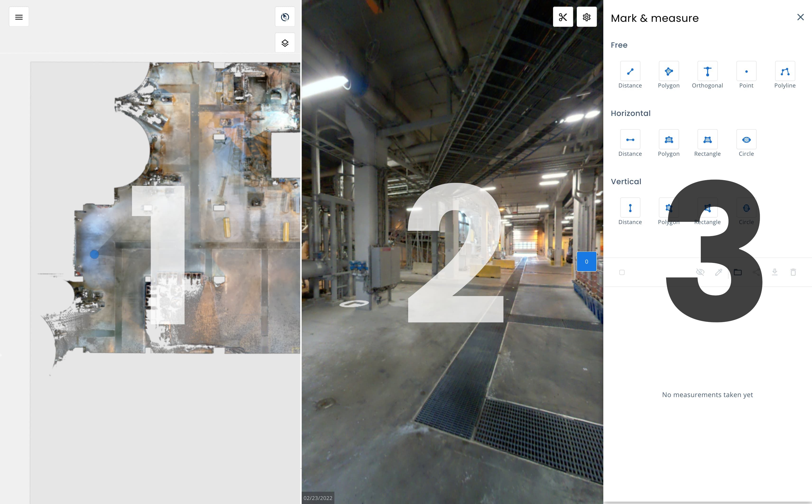Close the Mark & measure panel
This screenshot has width=812, height=504.
[x=800, y=17]
